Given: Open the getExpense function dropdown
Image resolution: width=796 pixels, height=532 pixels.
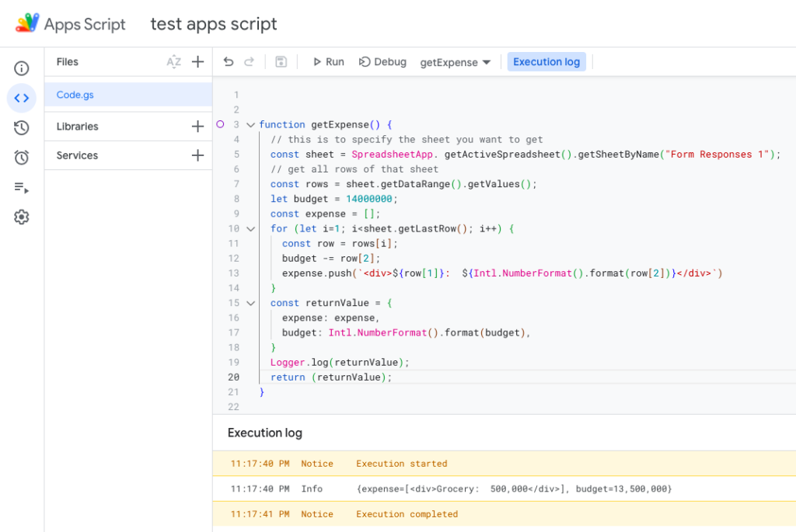Looking at the screenshot, I should (x=455, y=62).
